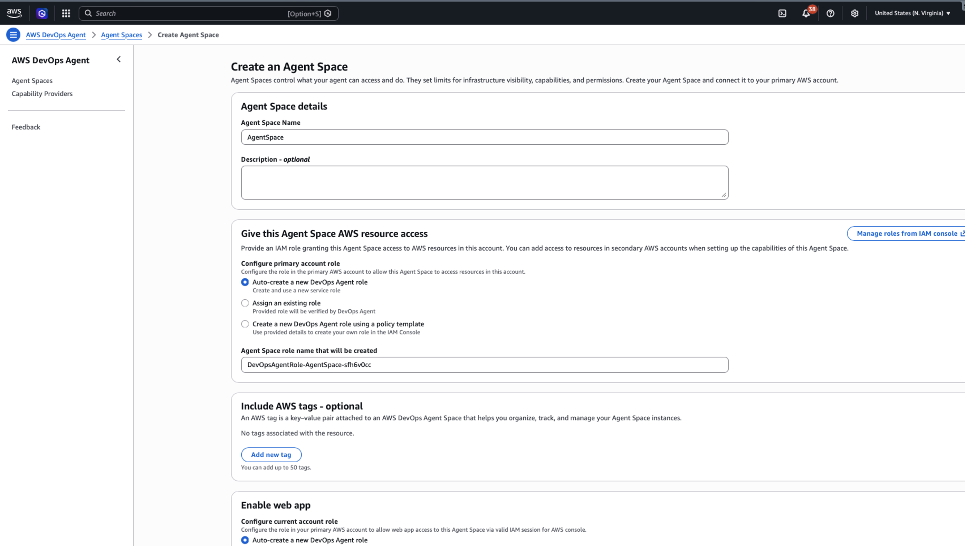Open the help question mark icon

[830, 13]
